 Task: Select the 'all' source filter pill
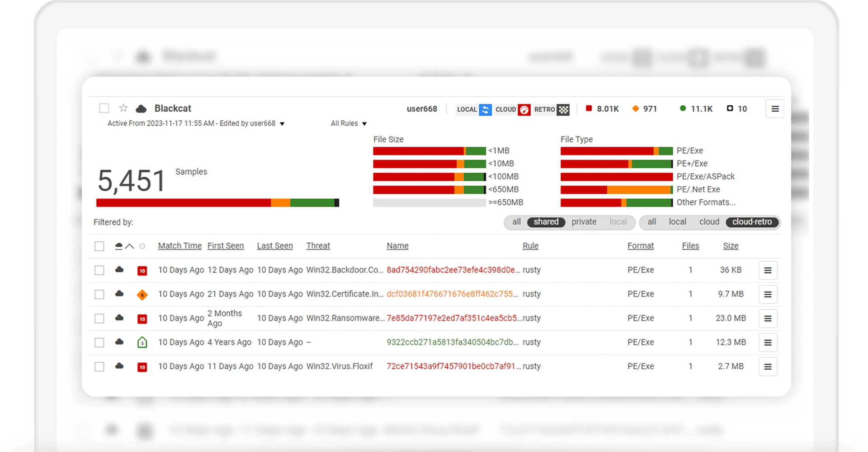[651, 222]
